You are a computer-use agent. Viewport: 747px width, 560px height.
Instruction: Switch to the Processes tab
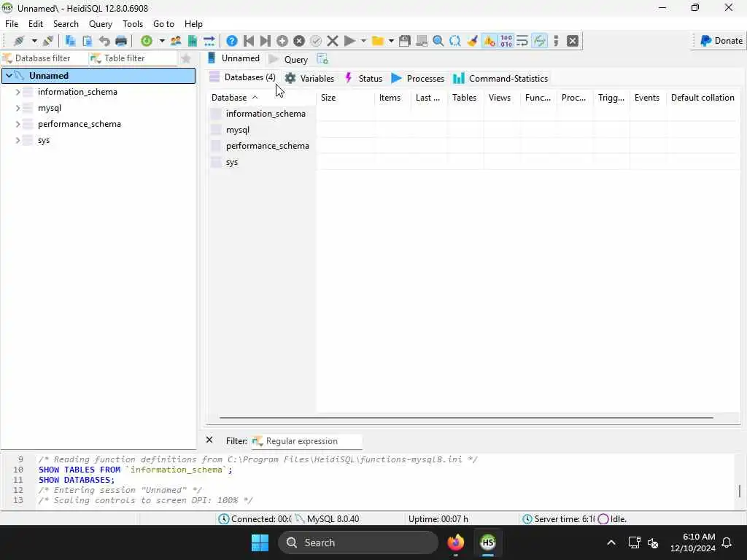(417, 79)
